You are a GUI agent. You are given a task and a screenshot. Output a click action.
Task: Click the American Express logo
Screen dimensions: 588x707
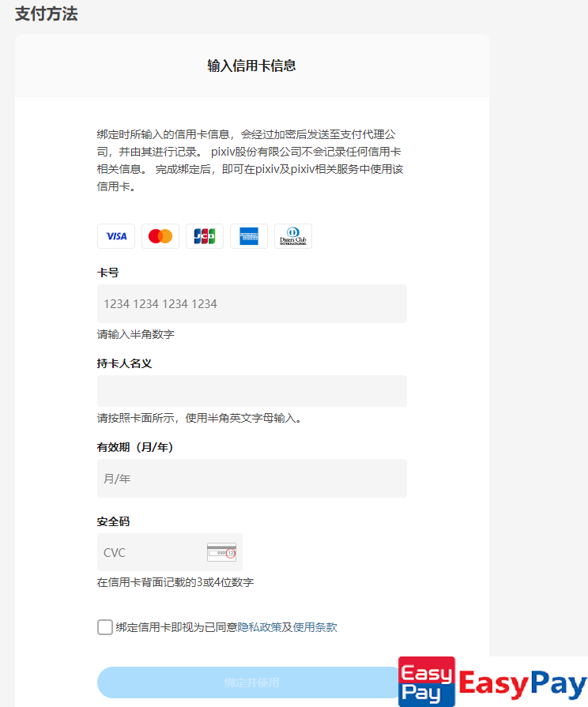[249, 236]
